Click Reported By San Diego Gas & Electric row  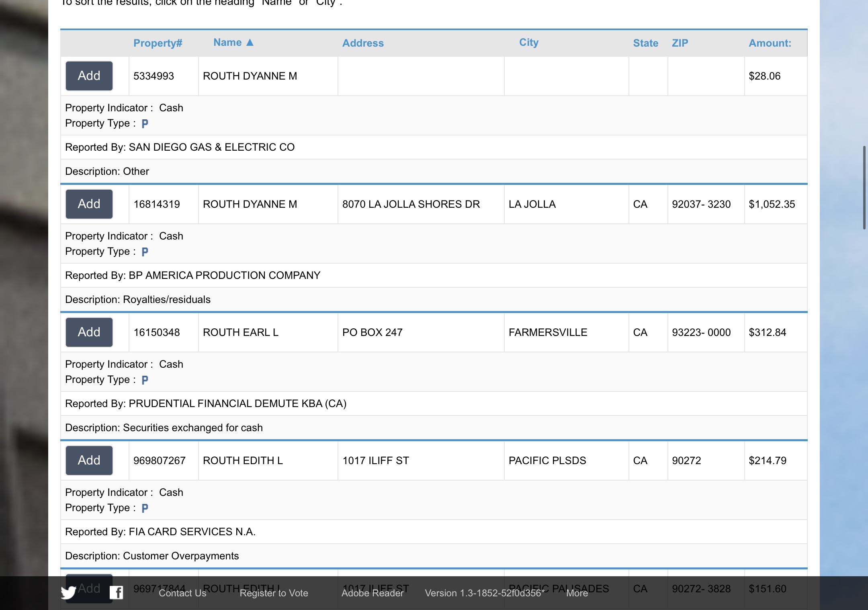click(434, 147)
